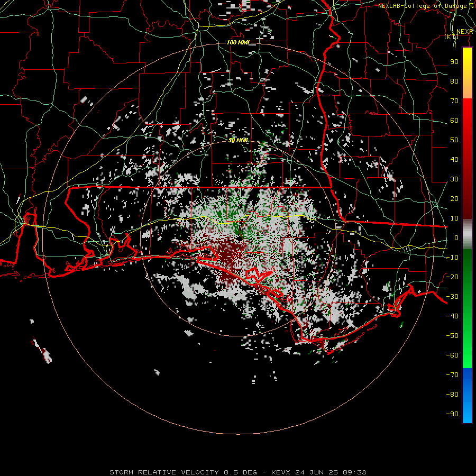Click the 70 value on velocity scale
Screen dimensions: 476x476
coord(454,101)
